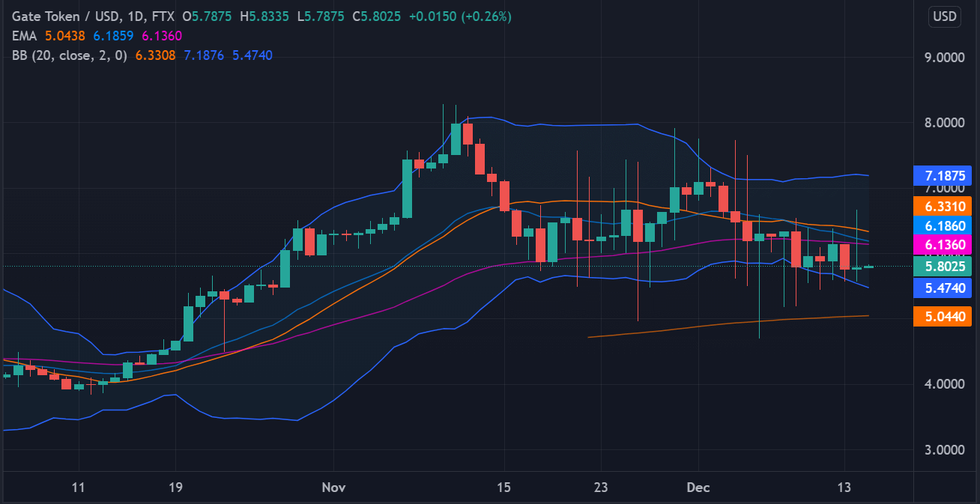Viewport: 980px width, 504px height.
Task: Click the Nov label on time axis
Action: click(x=333, y=488)
